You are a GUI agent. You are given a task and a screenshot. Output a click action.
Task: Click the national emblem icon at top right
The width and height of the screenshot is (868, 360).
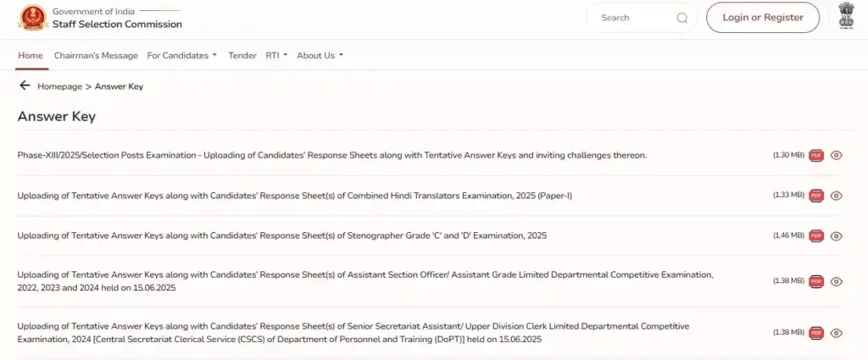846,17
